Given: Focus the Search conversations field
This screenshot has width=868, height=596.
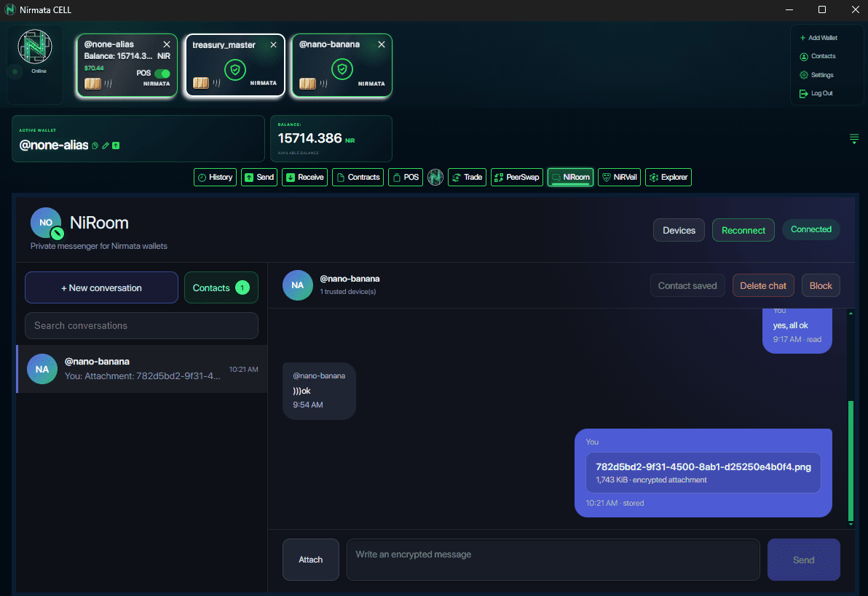Looking at the screenshot, I should [141, 325].
